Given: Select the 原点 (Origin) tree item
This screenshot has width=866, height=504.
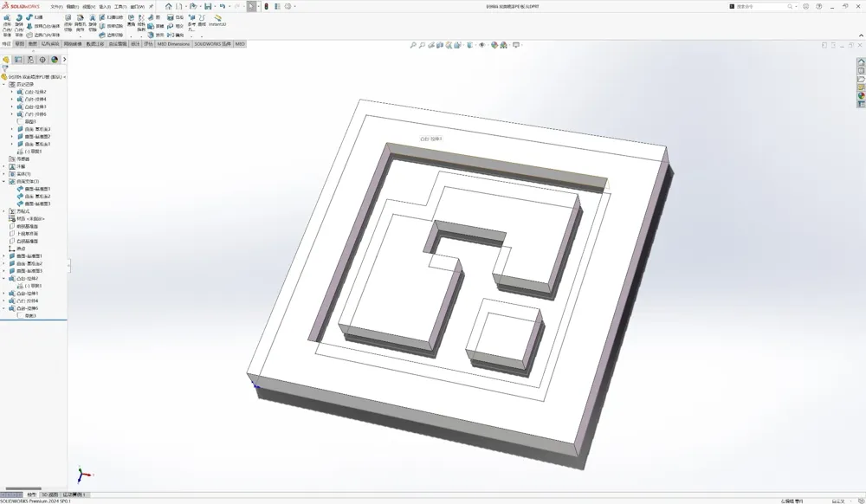Looking at the screenshot, I should pos(16,249).
